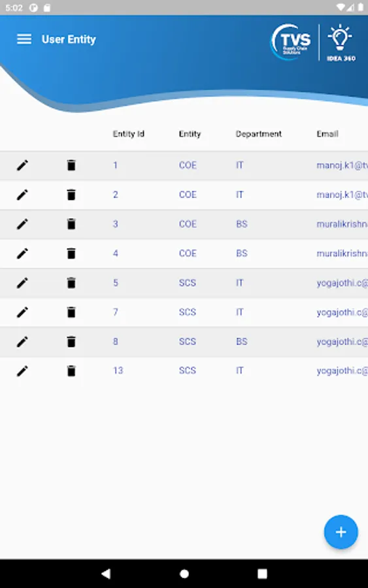Edit the row with Entity Id 3
This screenshot has width=368, height=588.
coord(22,224)
